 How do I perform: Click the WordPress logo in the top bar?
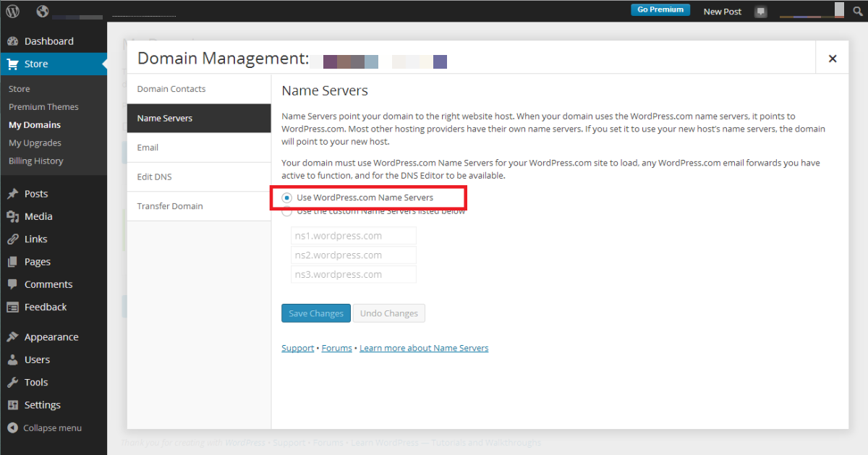click(13, 11)
